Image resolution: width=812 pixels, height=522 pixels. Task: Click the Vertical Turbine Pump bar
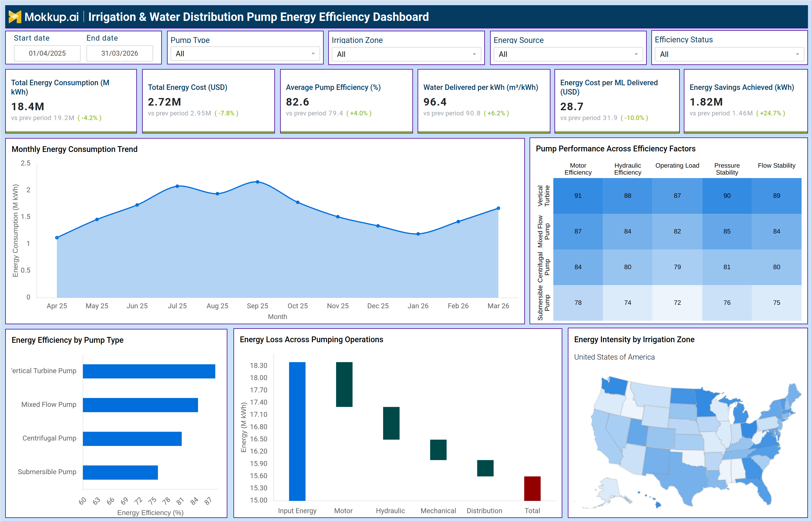tap(149, 371)
